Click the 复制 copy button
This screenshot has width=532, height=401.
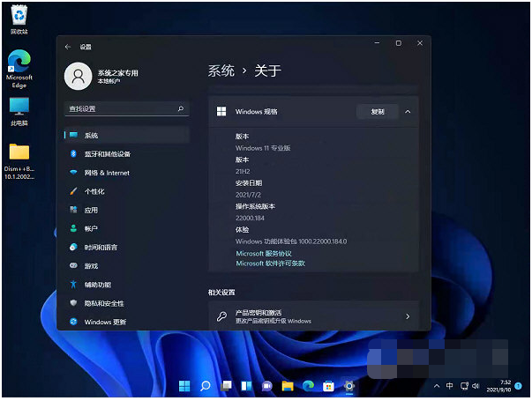tap(378, 112)
